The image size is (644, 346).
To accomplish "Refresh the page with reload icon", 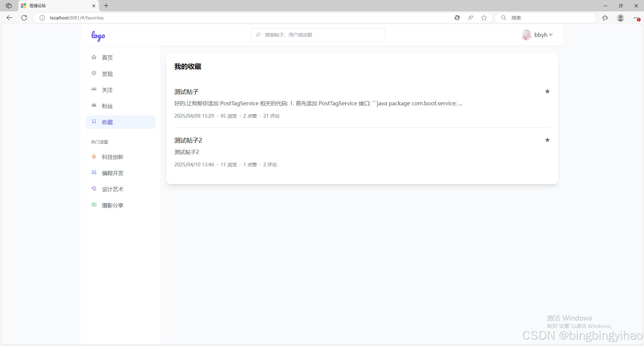I will pyautogui.click(x=24, y=18).
